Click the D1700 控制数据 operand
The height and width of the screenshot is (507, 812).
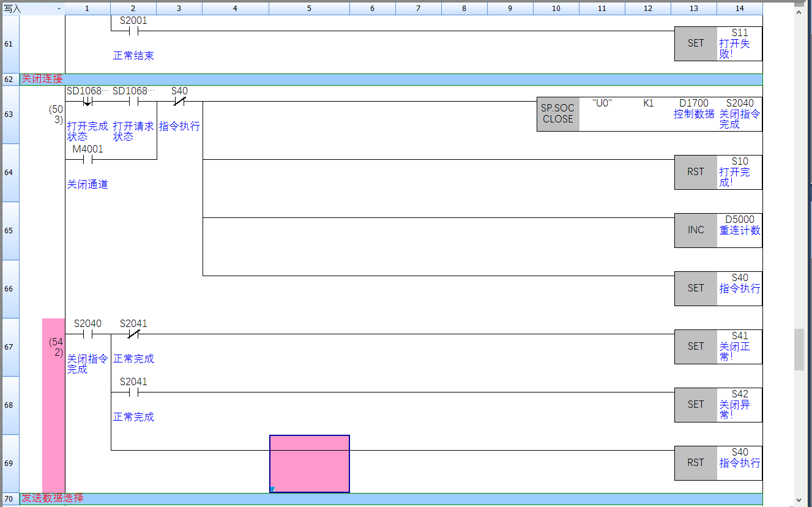coord(693,108)
